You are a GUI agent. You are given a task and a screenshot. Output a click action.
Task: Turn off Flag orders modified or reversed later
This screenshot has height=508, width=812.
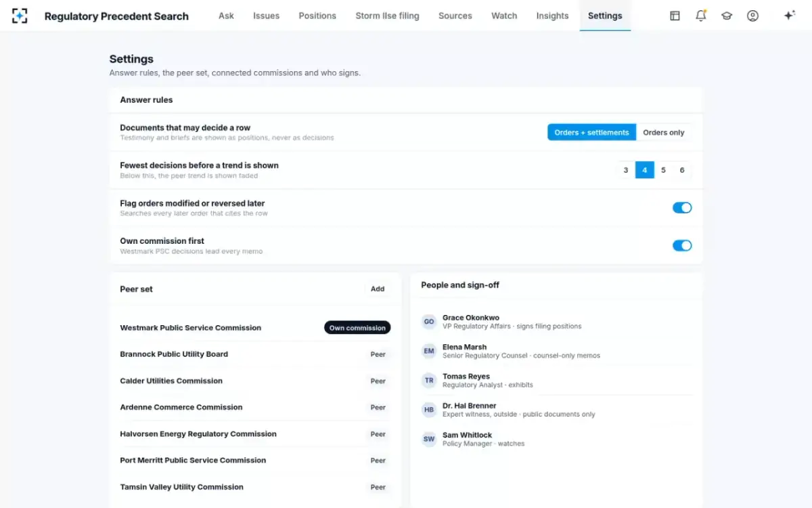[x=682, y=208]
